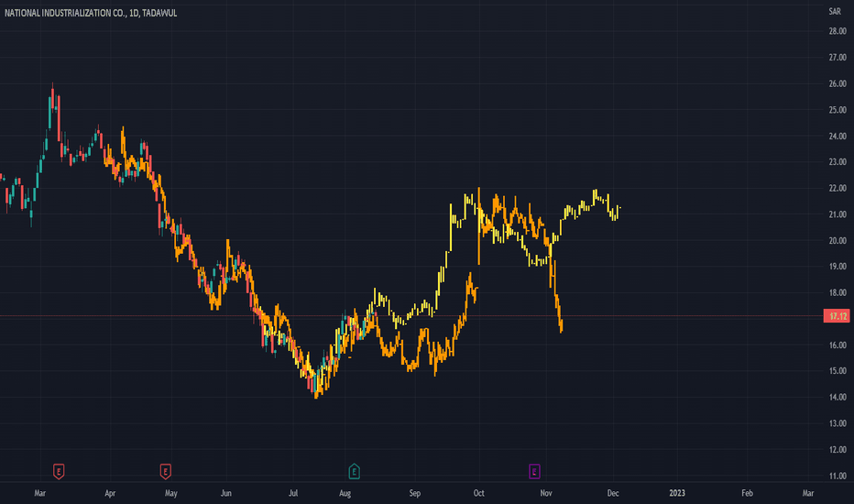Click the 12.00 price axis label
854x504 pixels.
tap(838, 450)
